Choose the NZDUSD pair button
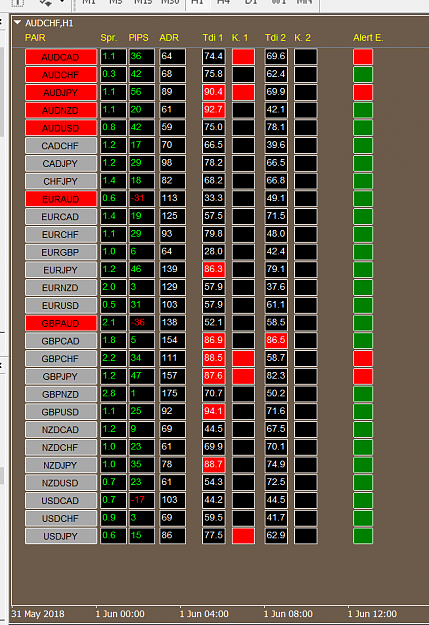Screen dimensions: 429x625 (x=61, y=483)
